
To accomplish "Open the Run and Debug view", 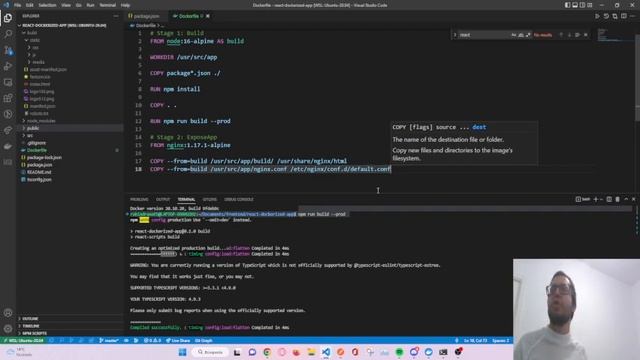I will [8, 66].
